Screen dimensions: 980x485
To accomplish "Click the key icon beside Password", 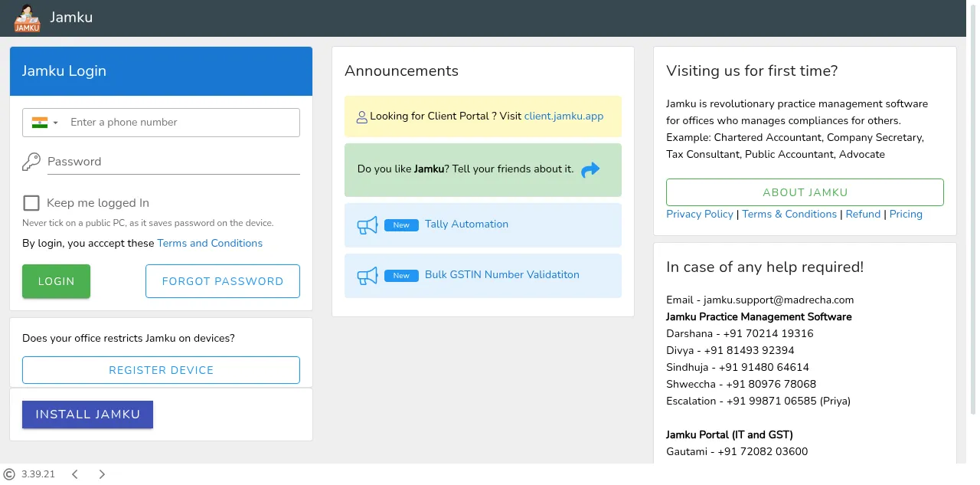I will [x=31, y=162].
